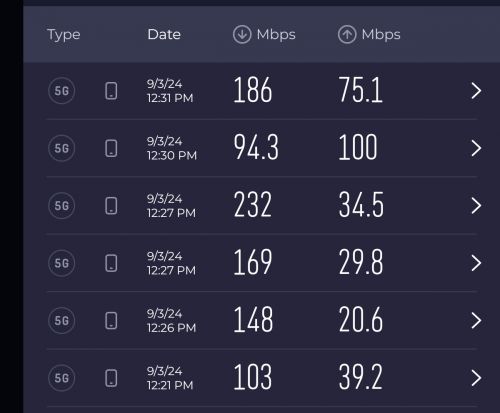The height and width of the screenshot is (413, 500).
Task: Click the upload arrow icon in the header
Action: click(347, 34)
